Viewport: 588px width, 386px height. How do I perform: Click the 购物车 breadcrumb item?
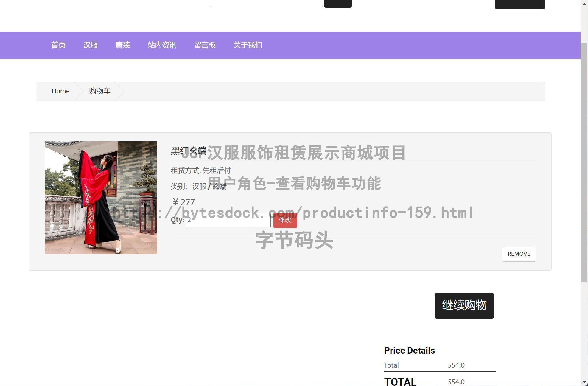click(x=99, y=91)
